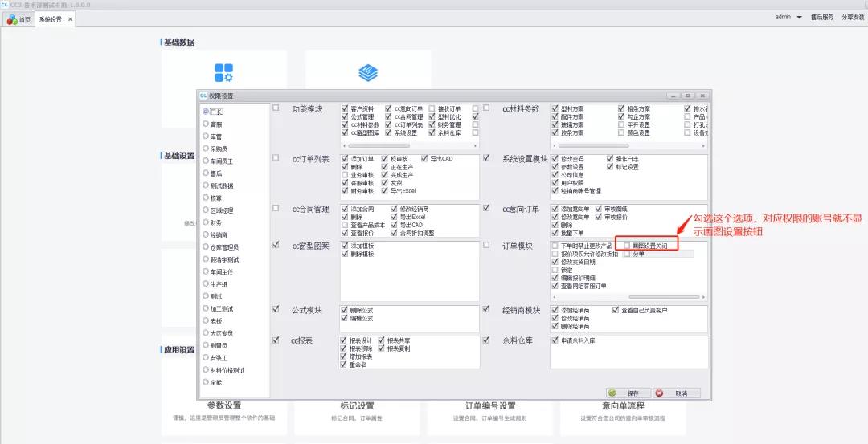Image resolution: width=868 pixels, height=444 pixels.
Task: Close the 系统设置 tab via x icon
Action: (x=70, y=19)
